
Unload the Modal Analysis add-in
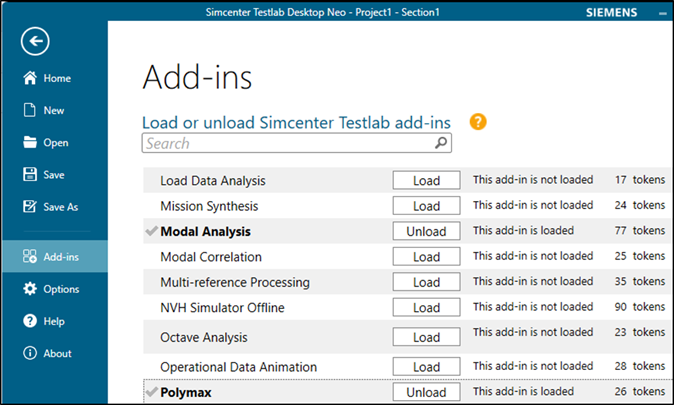(x=426, y=231)
